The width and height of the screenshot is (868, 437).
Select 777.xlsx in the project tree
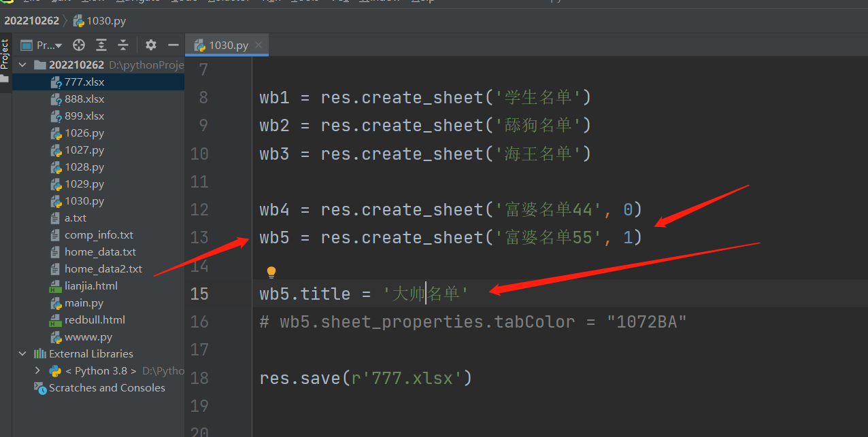[84, 82]
